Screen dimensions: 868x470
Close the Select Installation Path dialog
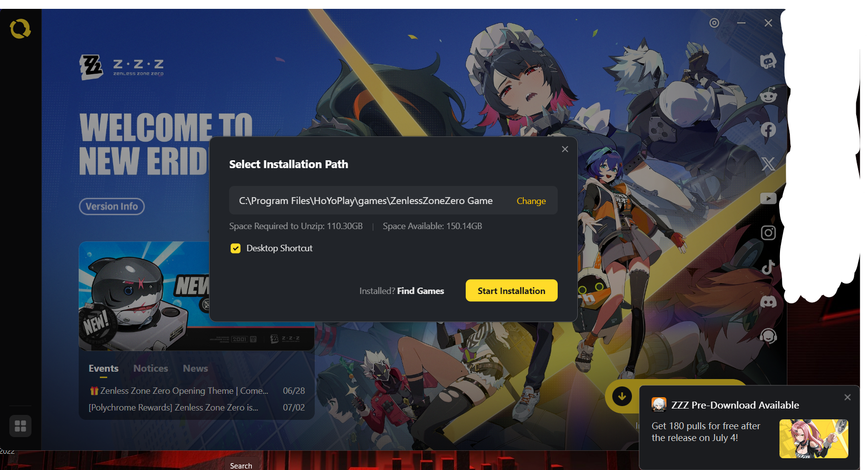(565, 149)
